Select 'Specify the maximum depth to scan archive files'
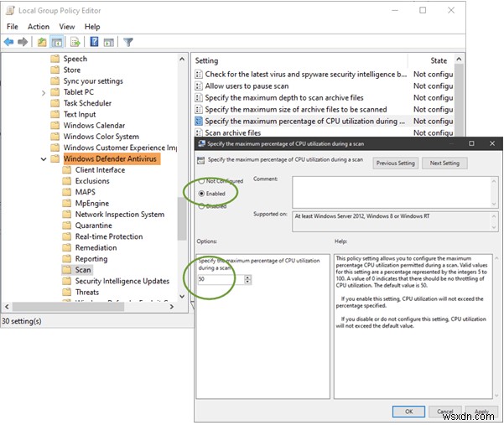This screenshot has width=504, height=425. (284, 97)
